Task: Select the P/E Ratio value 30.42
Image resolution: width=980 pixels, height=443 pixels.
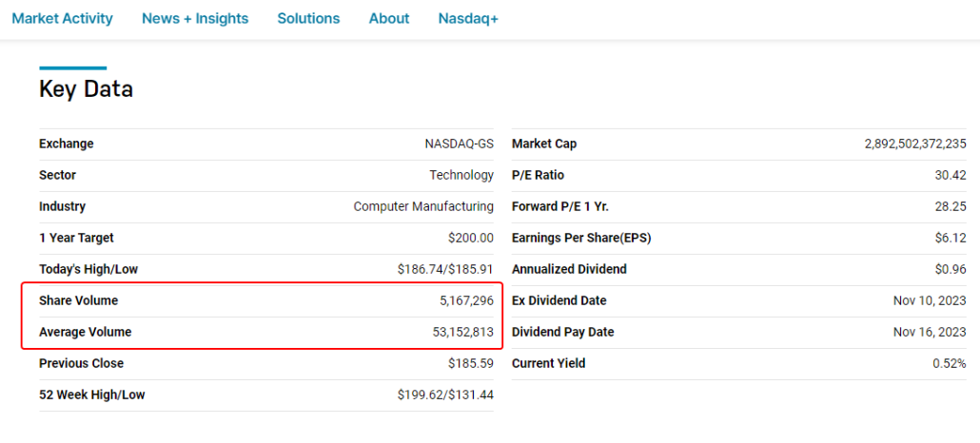Action: click(x=951, y=175)
